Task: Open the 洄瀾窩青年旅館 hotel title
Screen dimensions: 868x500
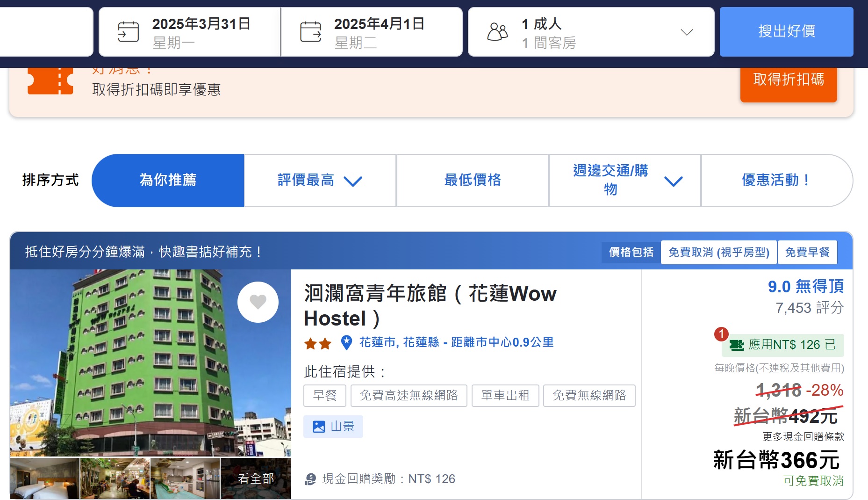Action: 430,306
